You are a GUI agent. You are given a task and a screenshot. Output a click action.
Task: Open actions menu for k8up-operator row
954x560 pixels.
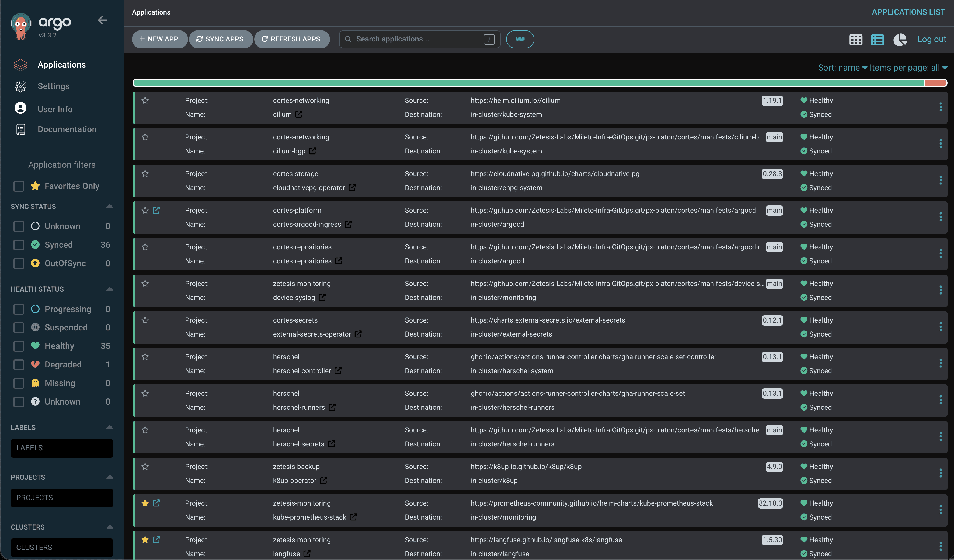point(940,473)
